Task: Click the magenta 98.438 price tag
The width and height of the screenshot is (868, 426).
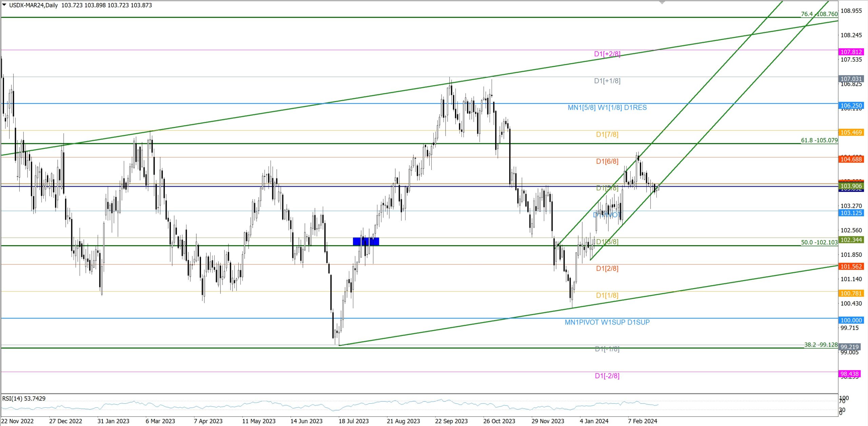Action: [x=849, y=374]
